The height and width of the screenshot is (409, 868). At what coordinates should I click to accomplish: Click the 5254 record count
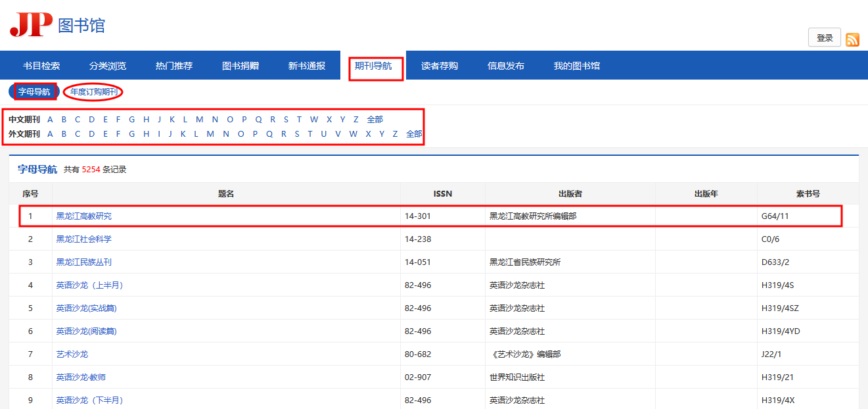[x=91, y=170]
